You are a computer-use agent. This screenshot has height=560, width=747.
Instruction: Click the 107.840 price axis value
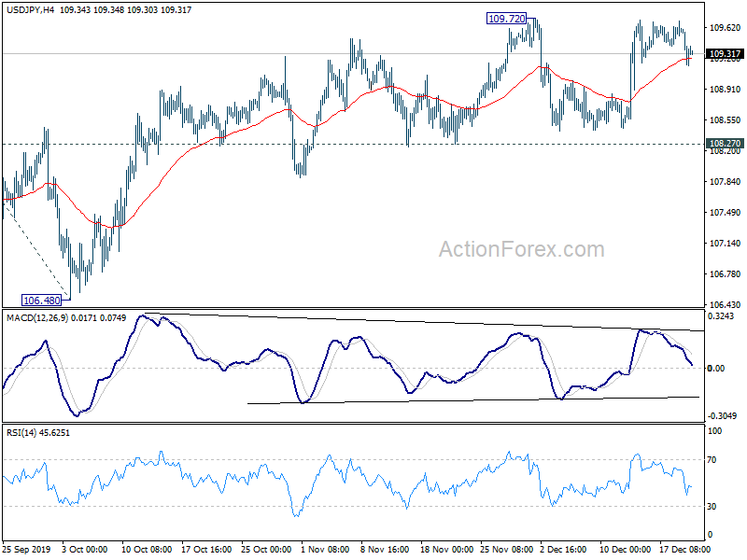click(x=726, y=181)
